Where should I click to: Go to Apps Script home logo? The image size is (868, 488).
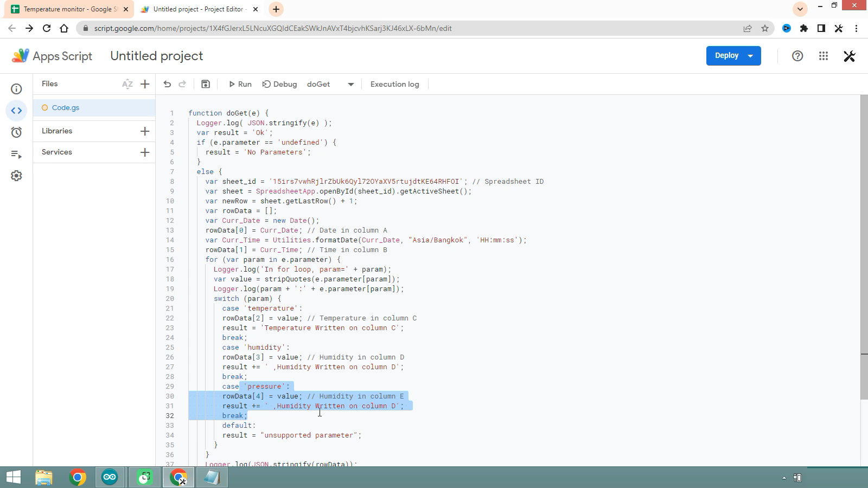click(x=52, y=56)
